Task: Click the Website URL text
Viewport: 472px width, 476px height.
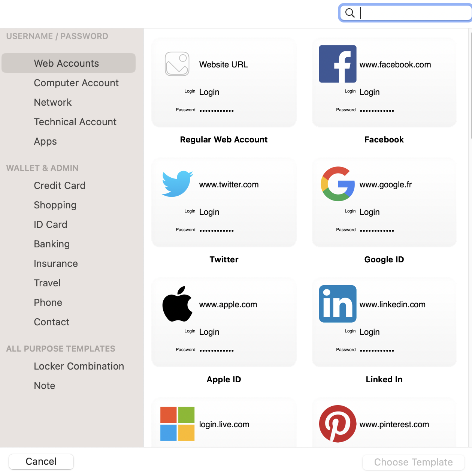Action: click(x=224, y=64)
